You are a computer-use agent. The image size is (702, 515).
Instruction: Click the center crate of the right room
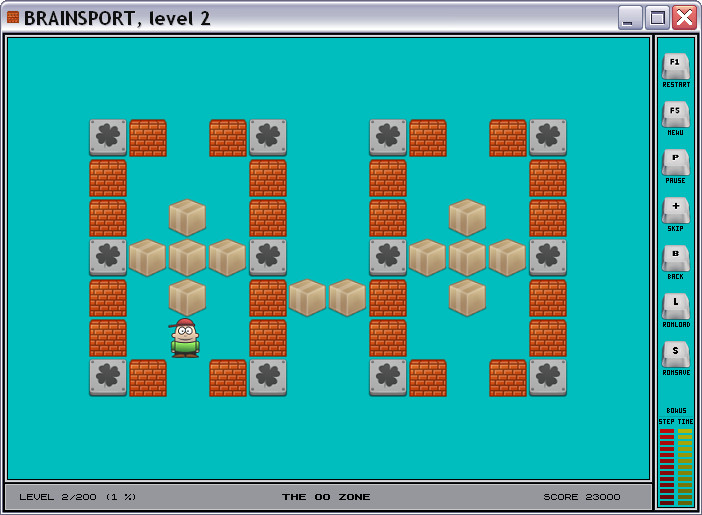click(467, 258)
